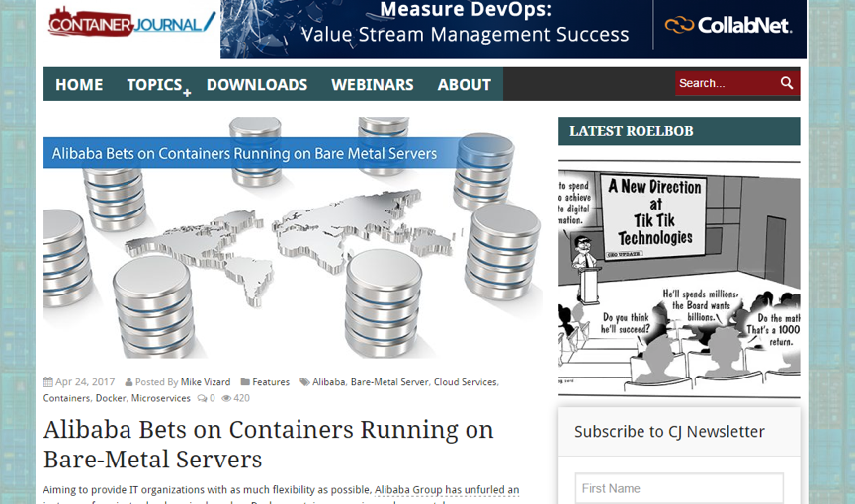Click the article headline title
Screen dimensions: 855x504
(268, 444)
